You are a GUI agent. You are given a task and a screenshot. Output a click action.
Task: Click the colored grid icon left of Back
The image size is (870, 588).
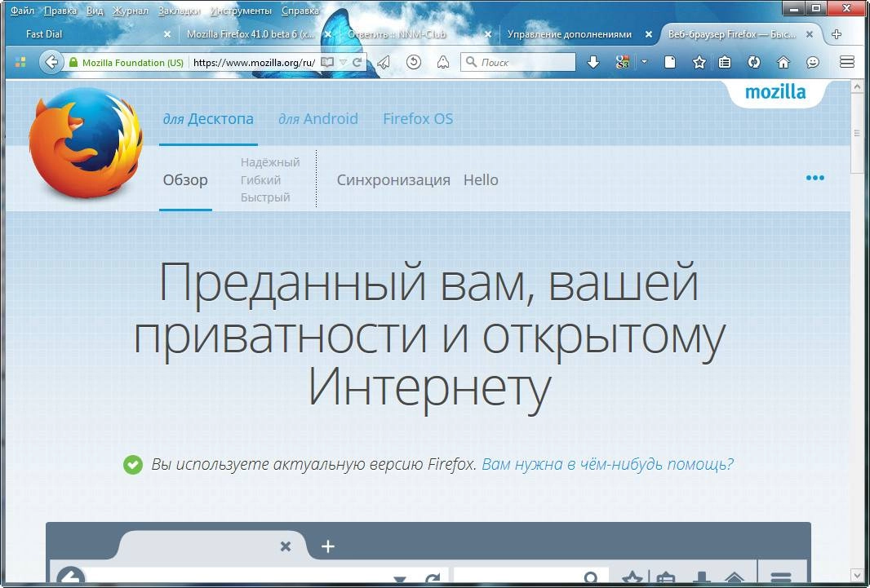[20, 62]
